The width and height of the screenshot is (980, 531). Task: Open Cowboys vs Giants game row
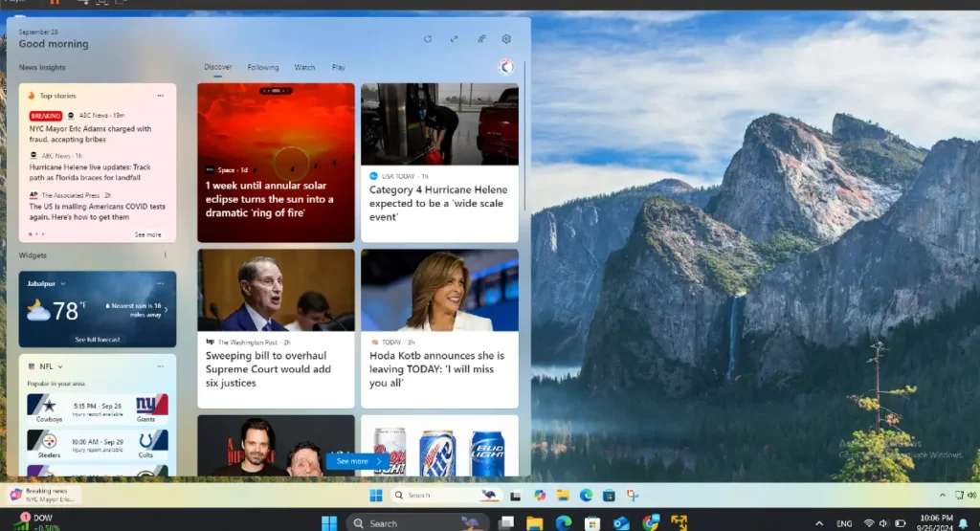(98, 409)
